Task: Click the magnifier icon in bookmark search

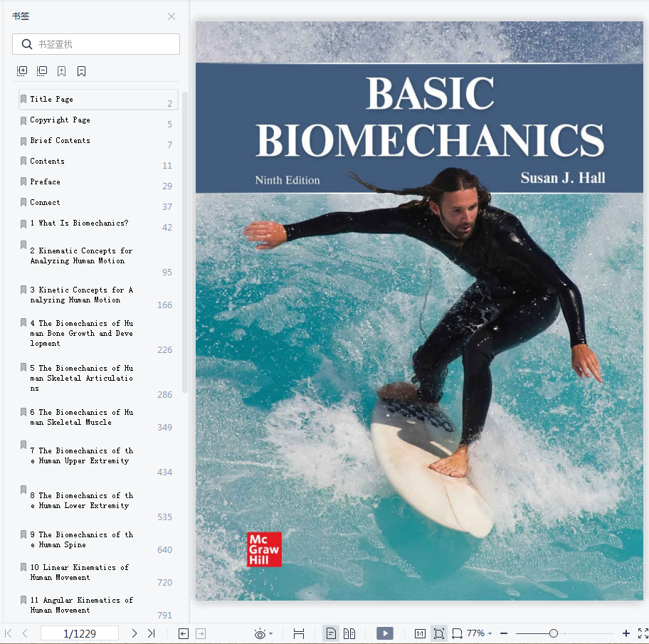Action: (x=27, y=44)
